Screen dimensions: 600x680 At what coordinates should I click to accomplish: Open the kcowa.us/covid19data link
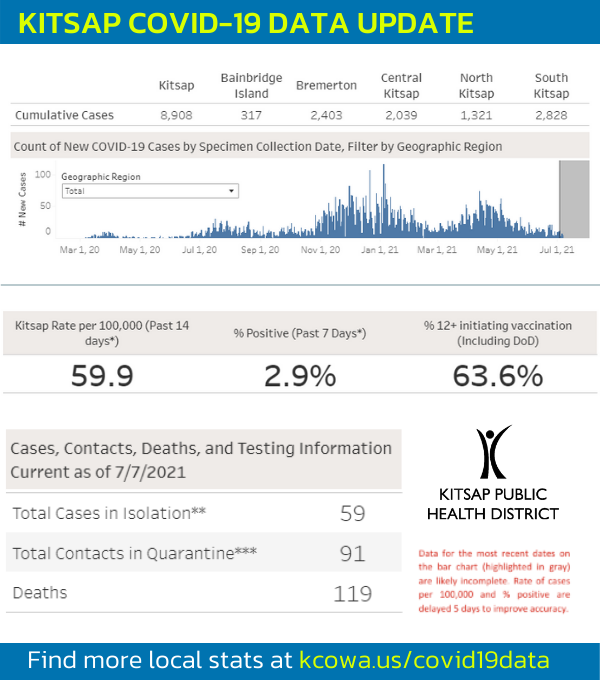pyautogui.click(x=424, y=660)
